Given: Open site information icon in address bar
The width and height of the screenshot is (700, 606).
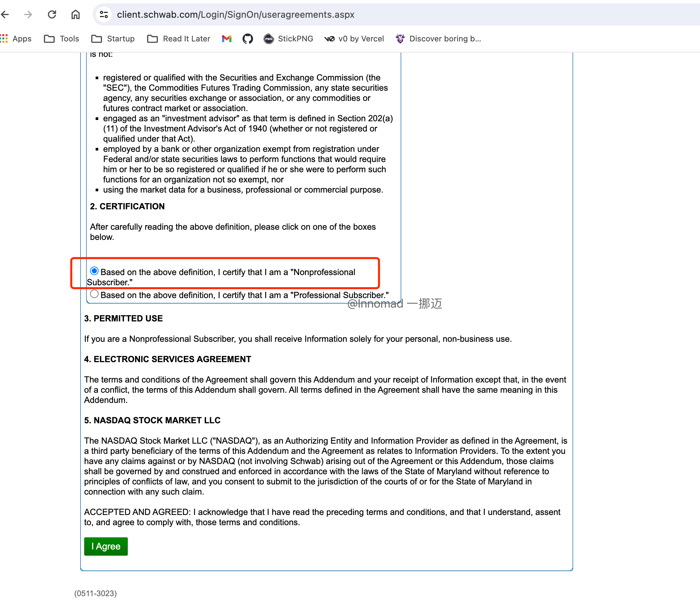Looking at the screenshot, I should [104, 14].
